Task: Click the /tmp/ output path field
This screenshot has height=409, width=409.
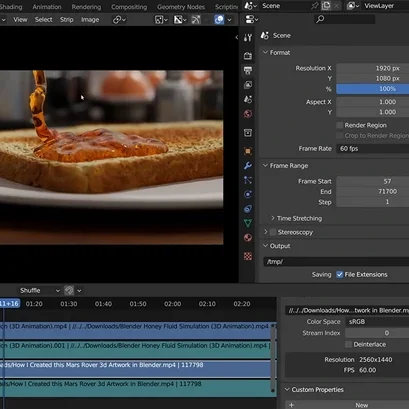Action: tap(336, 262)
